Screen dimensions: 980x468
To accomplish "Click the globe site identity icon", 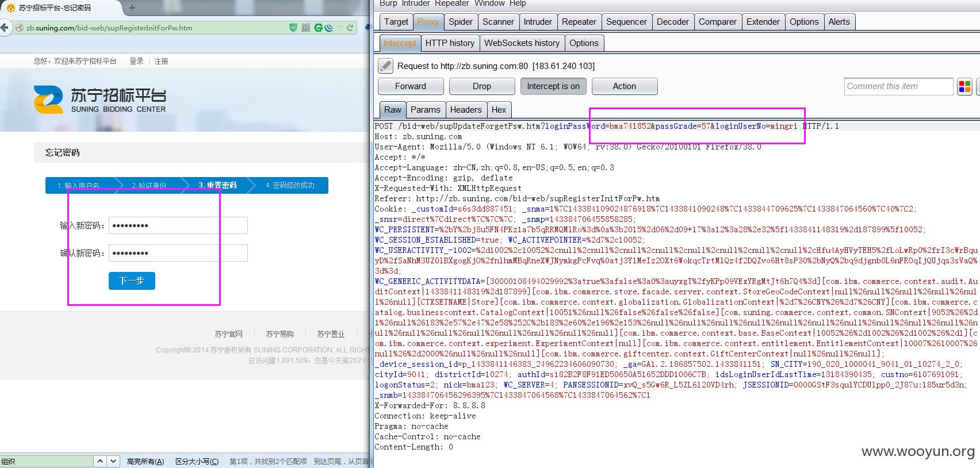I will click(20, 28).
